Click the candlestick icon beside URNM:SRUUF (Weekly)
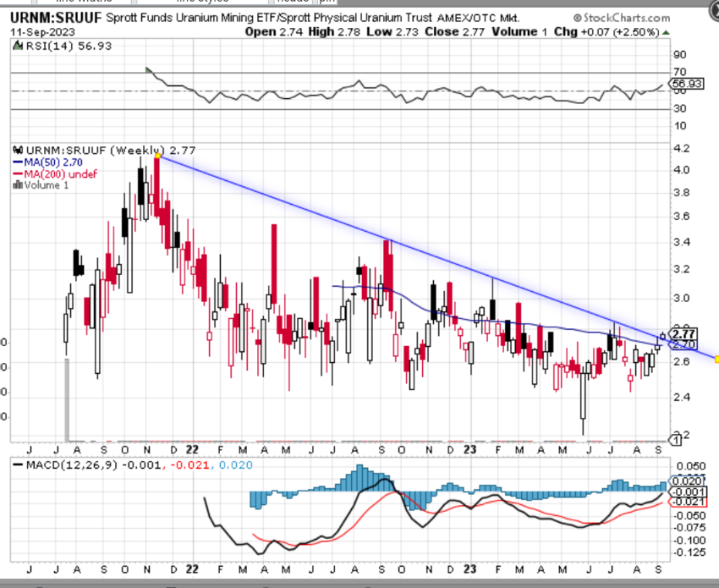 18,150
